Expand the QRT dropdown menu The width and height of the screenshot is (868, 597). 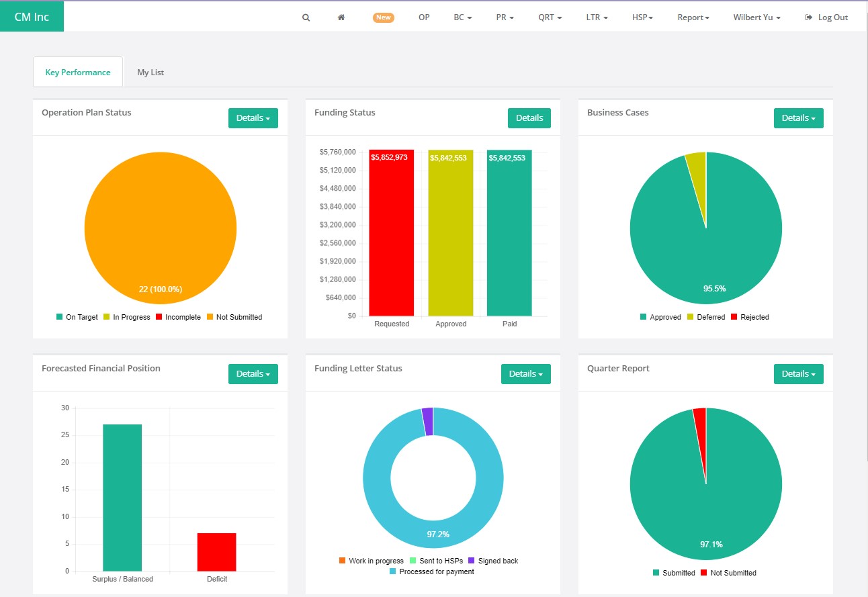(x=550, y=17)
